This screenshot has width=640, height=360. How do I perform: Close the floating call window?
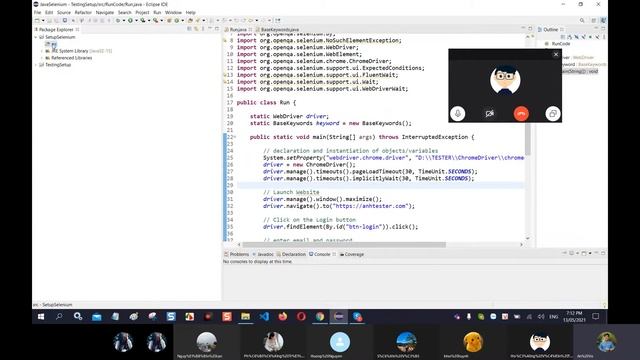point(556,54)
